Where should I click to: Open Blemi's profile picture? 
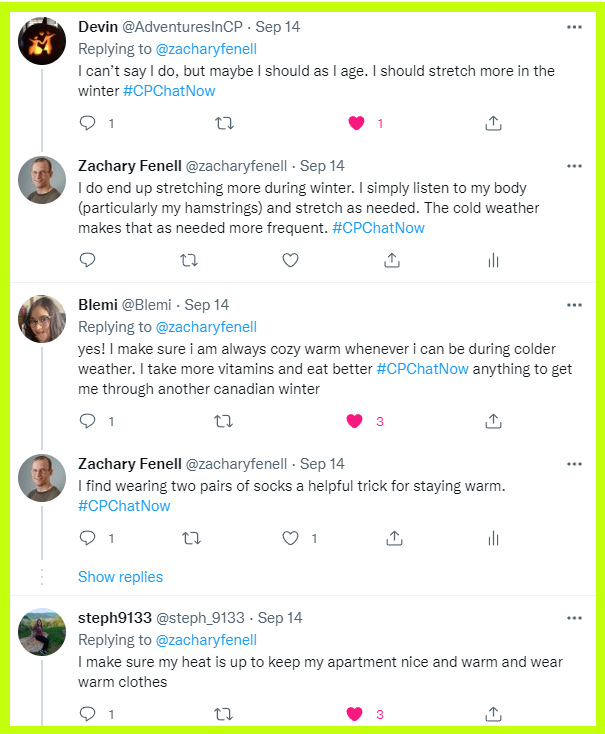pos(42,320)
